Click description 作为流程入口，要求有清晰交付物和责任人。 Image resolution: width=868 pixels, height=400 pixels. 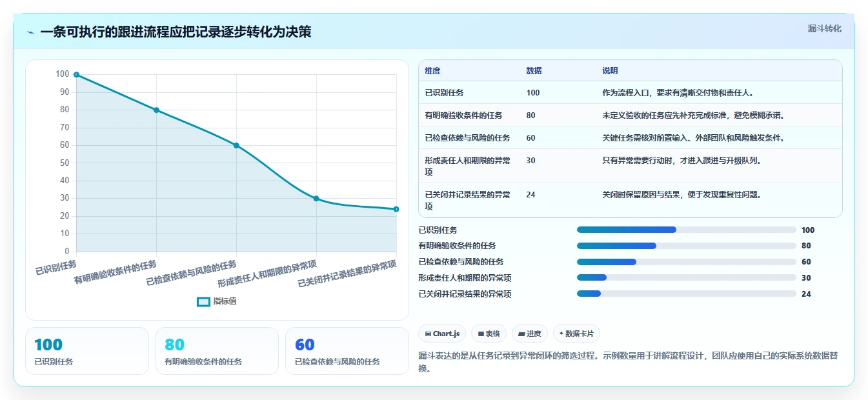click(678, 93)
